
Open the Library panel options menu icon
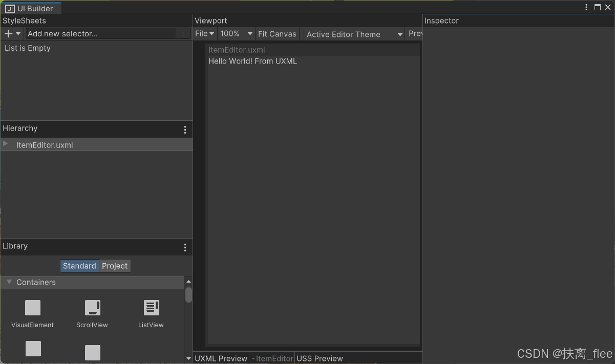pyautogui.click(x=185, y=247)
